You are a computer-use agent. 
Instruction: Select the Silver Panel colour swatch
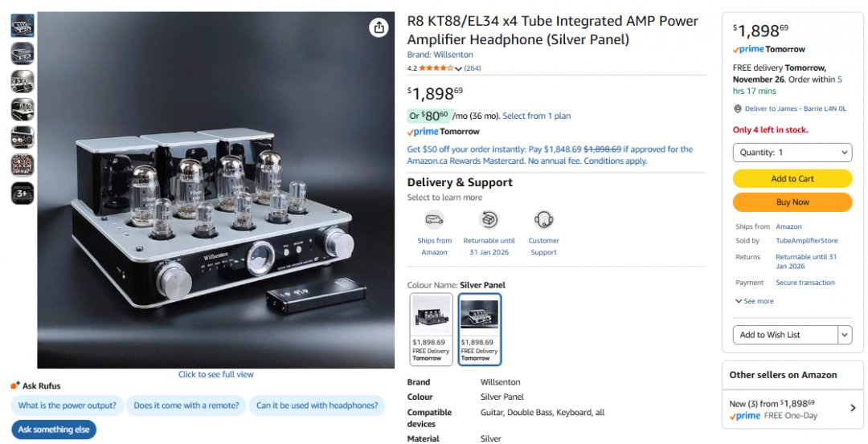[480, 329]
